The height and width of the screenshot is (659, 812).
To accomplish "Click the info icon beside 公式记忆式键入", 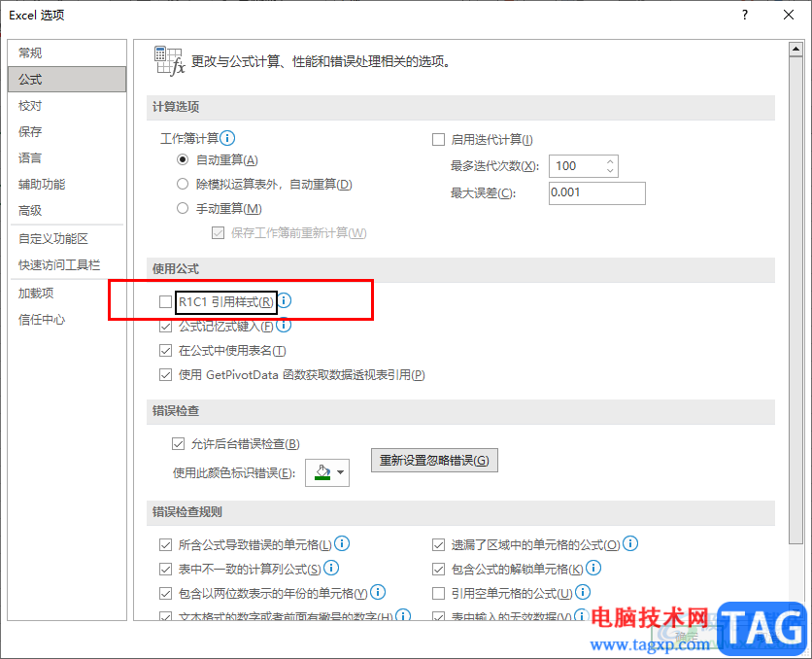I will (x=284, y=325).
